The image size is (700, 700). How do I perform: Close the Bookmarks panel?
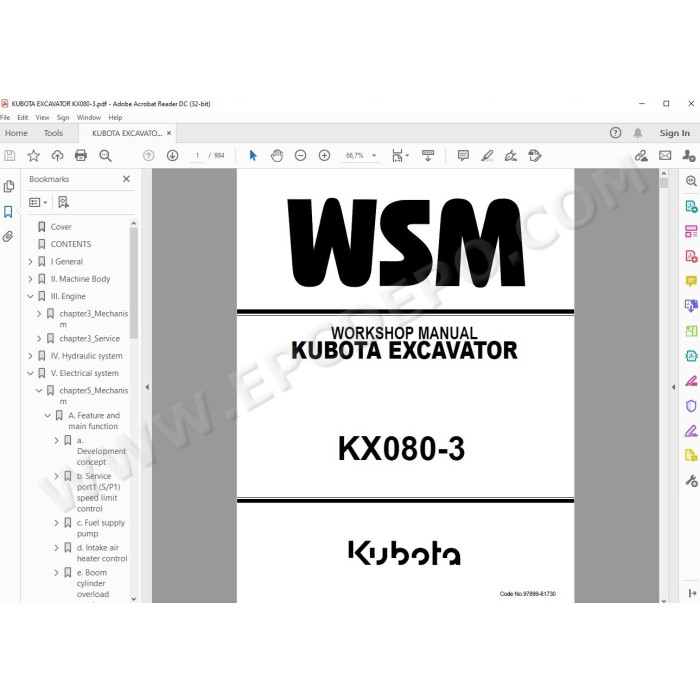coord(126,179)
